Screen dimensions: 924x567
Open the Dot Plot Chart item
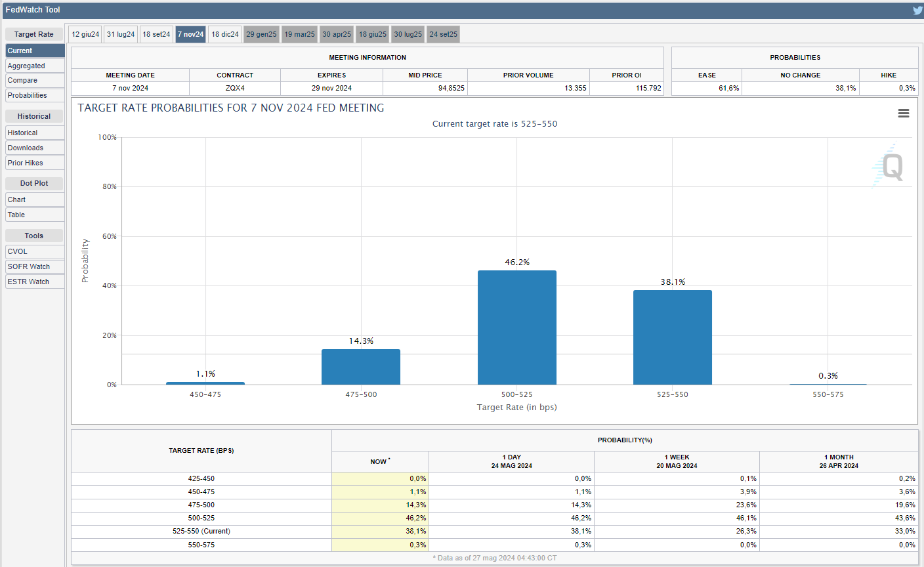pos(35,199)
